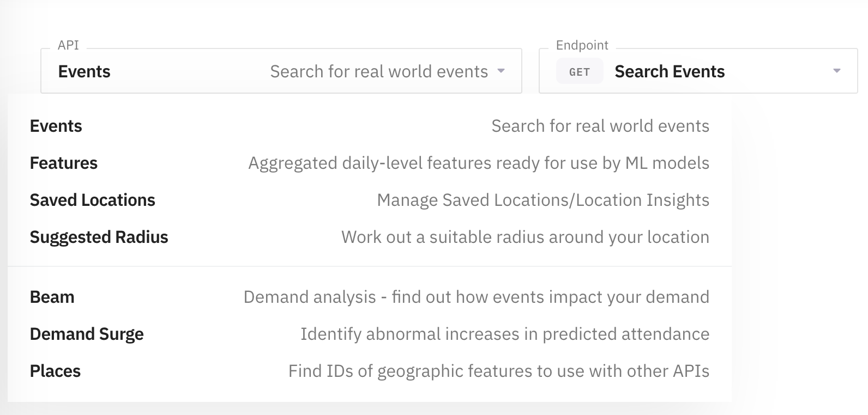Select Events from the API list
The height and width of the screenshot is (415, 868).
[x=370, y=126]
